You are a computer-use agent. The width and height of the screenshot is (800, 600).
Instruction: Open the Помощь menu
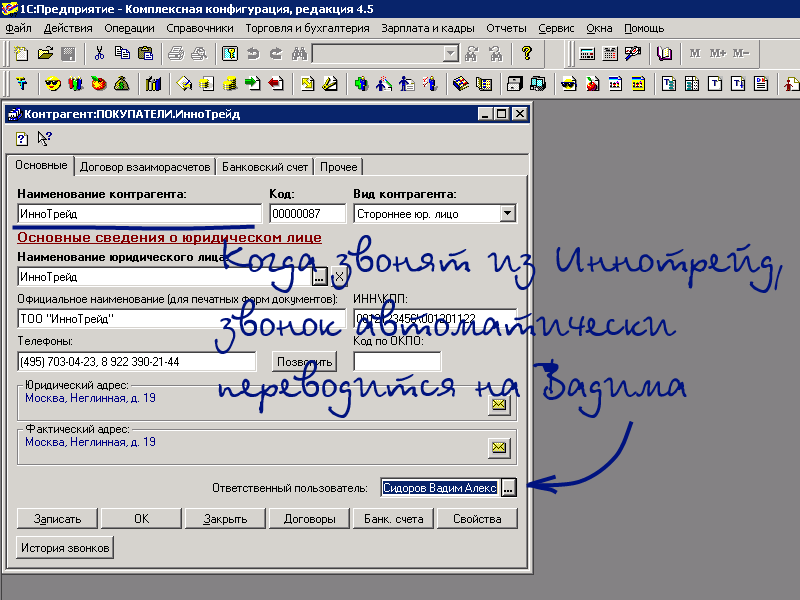click(x=644, y=28)
